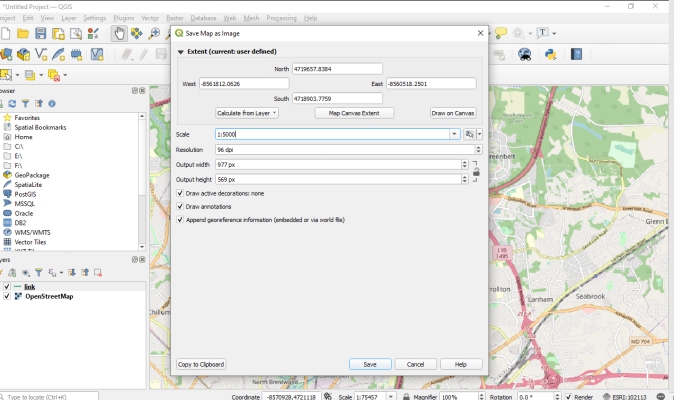Open the Raster menu
This screenshot has width=675, height=400.
(x=174, y=18)
